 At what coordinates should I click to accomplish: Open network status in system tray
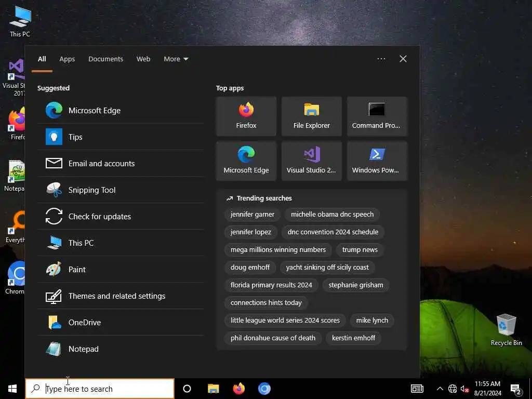pyautogui.click(x=453, y=389)
